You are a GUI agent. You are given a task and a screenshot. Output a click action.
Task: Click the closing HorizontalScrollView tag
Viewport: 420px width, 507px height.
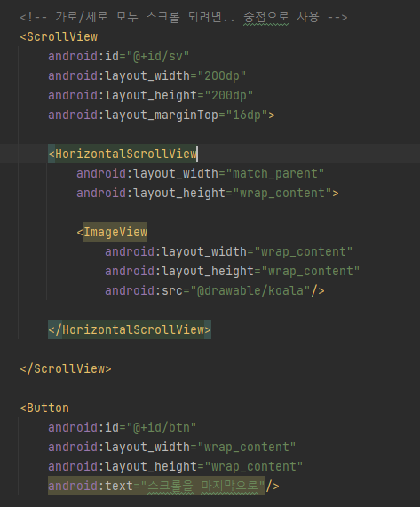(x=130, y=329)
